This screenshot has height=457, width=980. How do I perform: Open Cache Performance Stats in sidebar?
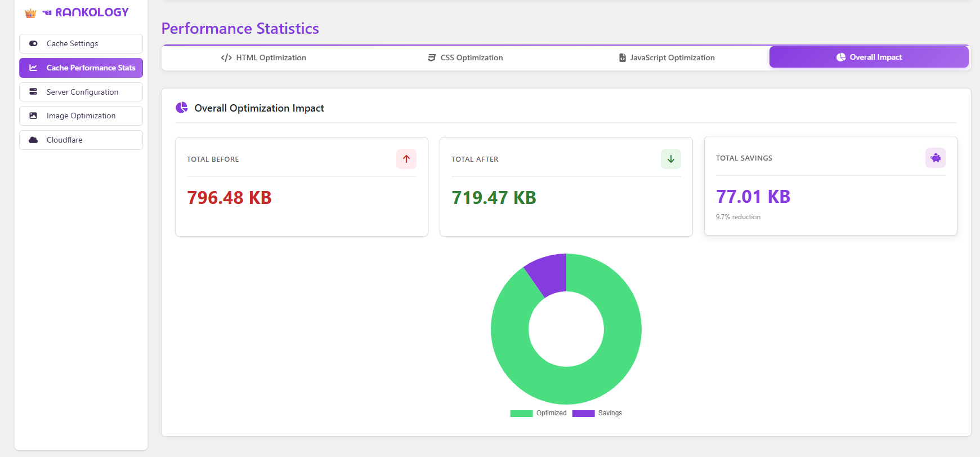[81, 68]
